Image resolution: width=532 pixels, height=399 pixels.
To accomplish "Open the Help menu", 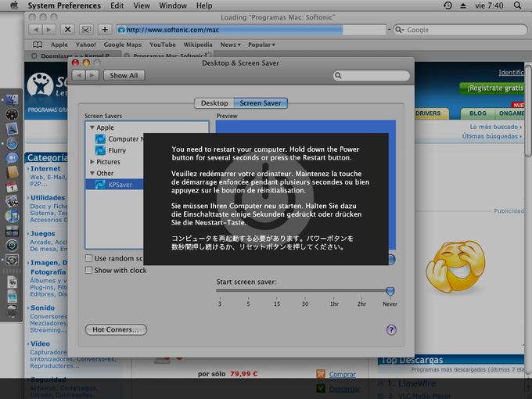I will pyautogui.click(x=204, y=5).
